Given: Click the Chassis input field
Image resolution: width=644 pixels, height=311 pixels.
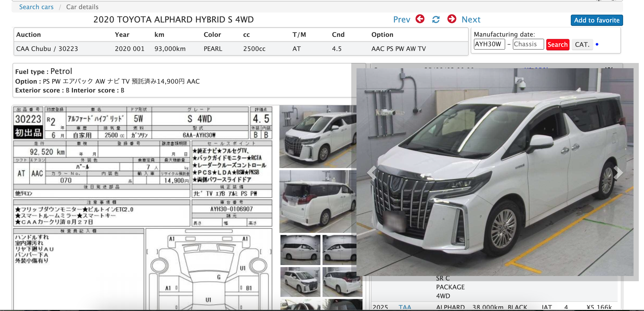Looking at the screenshot, I should click(528, 44).
